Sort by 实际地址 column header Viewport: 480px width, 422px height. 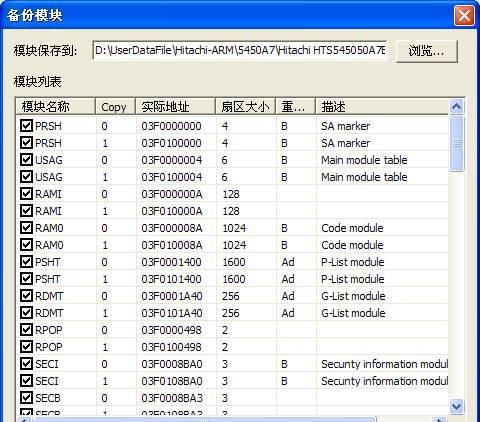(x=176, y=107)
